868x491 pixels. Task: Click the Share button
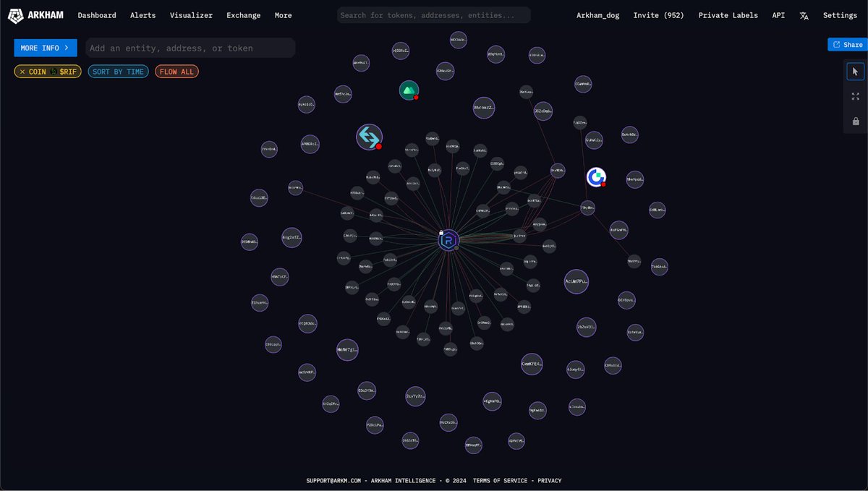pos(848,45)
